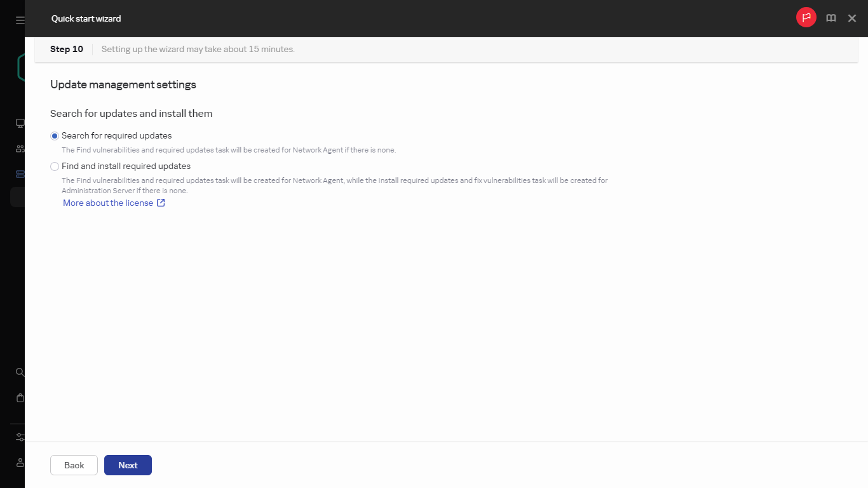Open 'More about the license' link
Image resolution: width=868 pixels, height=488 pixels.
pyautogui.click(x=107, y=202)
